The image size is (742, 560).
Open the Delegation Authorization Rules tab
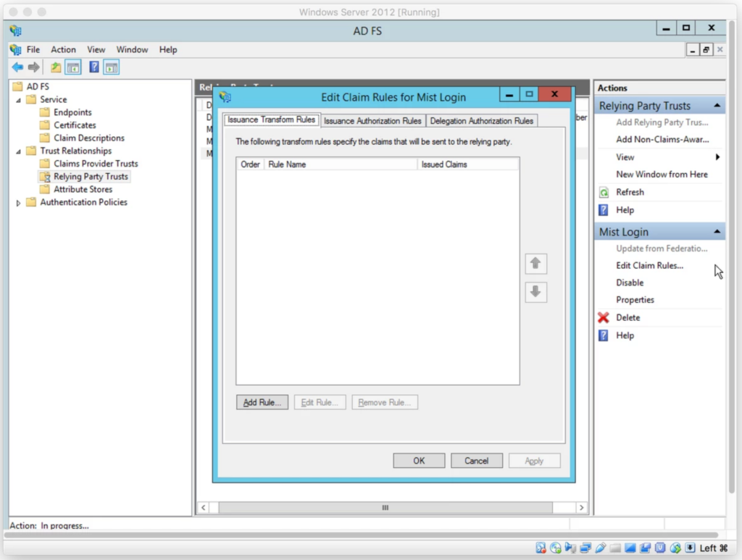coord(481,121)
